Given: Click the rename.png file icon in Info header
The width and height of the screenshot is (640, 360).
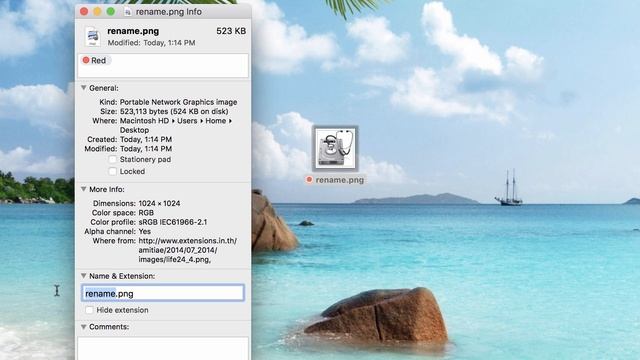Looking at the screenshot, I should (93, 36).
